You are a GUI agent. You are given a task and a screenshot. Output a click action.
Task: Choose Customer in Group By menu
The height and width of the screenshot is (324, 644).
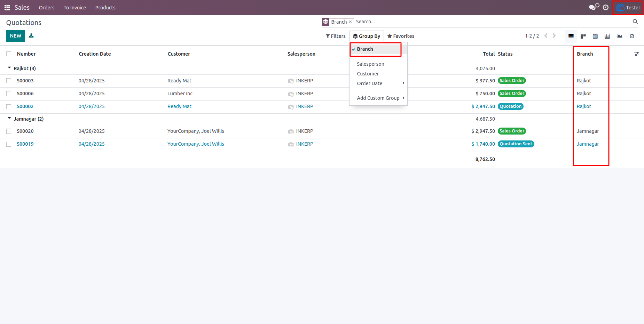pos(378,74)
